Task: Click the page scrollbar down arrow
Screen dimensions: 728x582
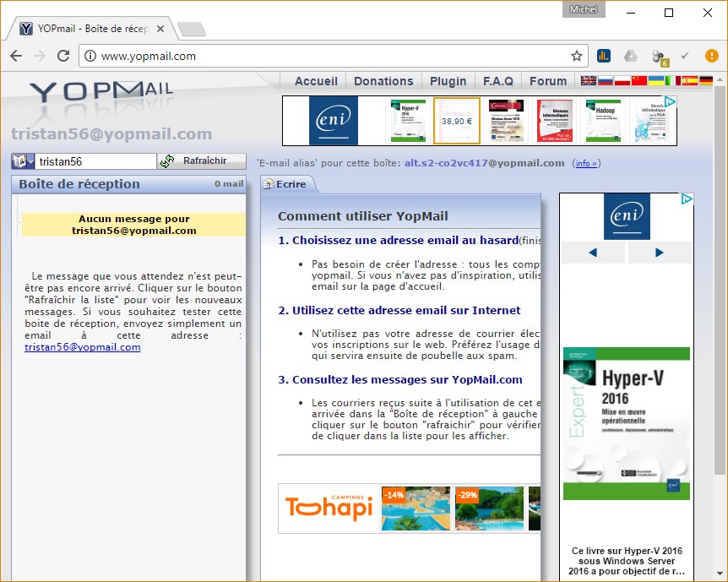Action: pyautogui.click(x=720, y=574)
